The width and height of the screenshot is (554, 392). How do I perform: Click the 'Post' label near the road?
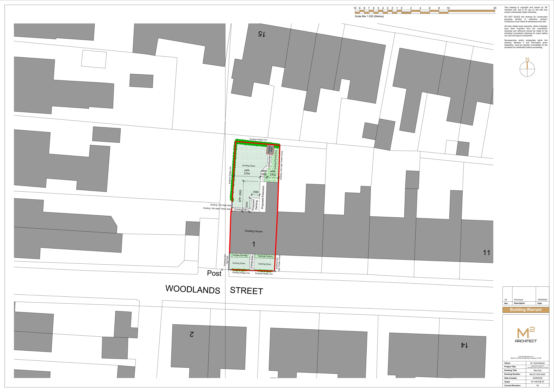pyautogui.click(x=214, y=273)
